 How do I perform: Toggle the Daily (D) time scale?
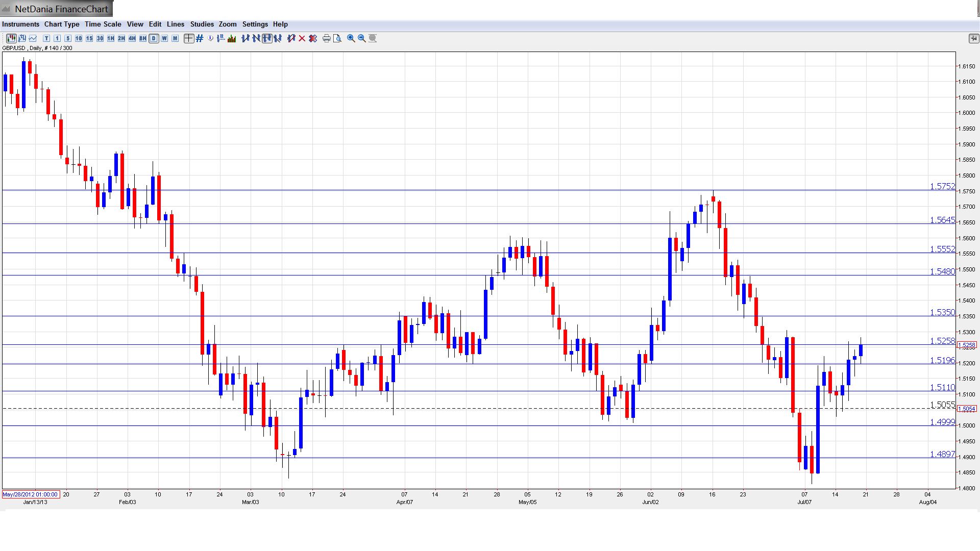pos(154,38)
